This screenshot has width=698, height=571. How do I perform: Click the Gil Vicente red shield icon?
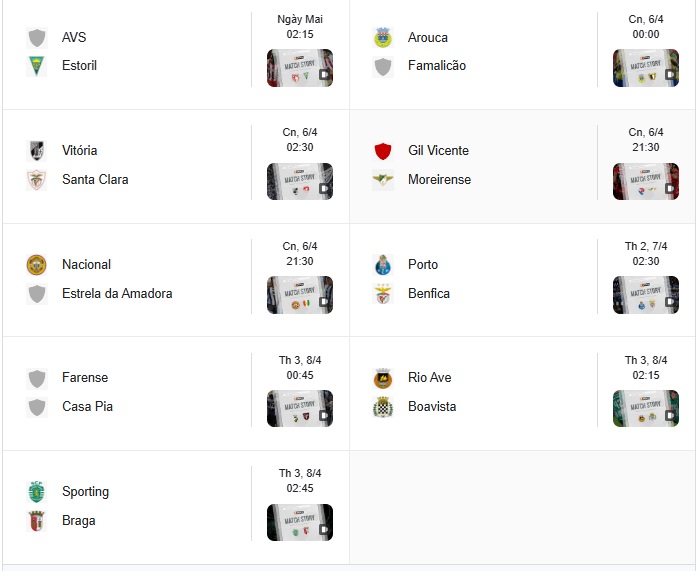coord(383,151)
